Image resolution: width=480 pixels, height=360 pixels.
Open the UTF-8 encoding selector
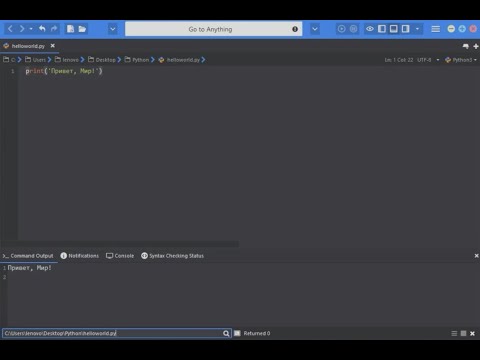428,60
